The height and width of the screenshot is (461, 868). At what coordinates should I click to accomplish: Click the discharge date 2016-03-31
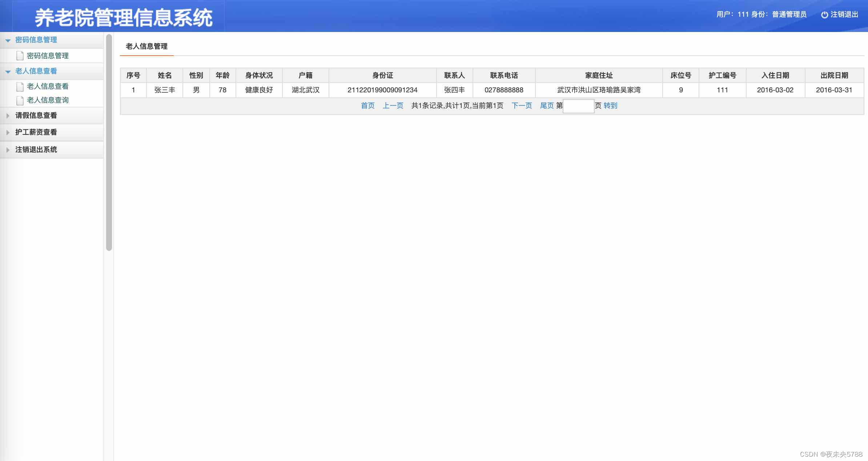(834, 90)
